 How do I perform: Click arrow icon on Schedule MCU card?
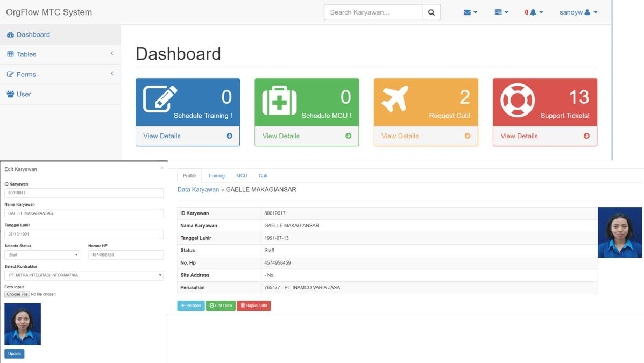pyautogui.click(x=348, y=136)
